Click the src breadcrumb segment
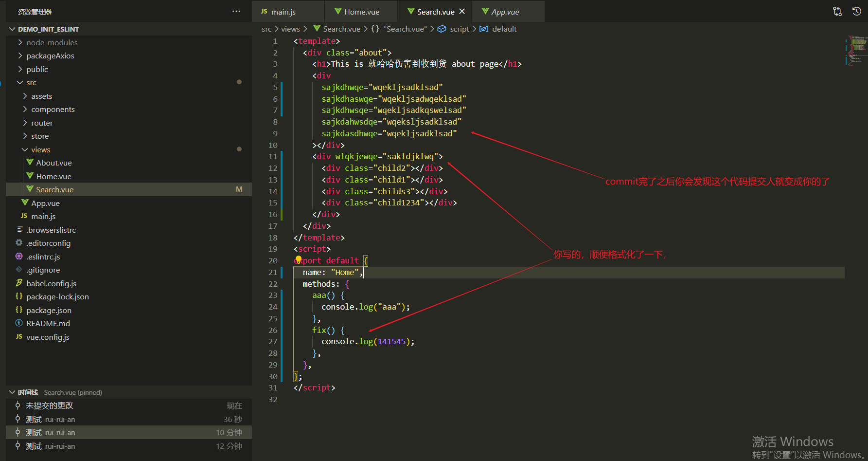 (266, 29)
